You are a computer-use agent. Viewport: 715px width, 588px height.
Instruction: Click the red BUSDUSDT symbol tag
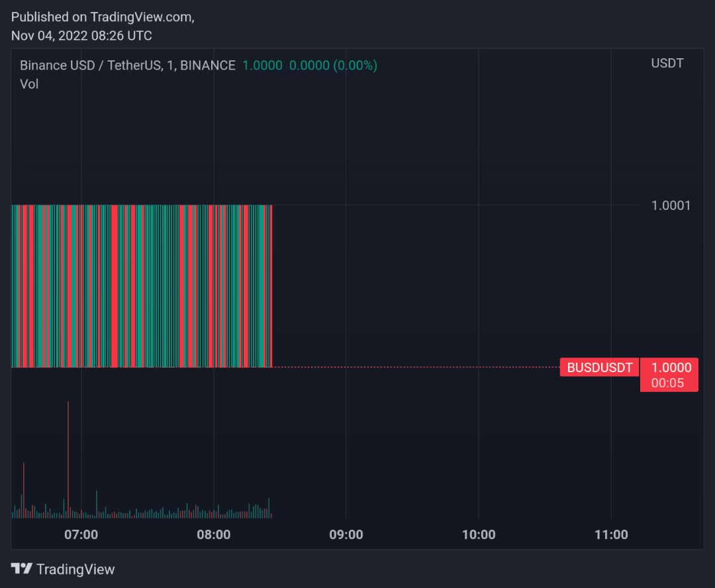(x=599, y=367)
